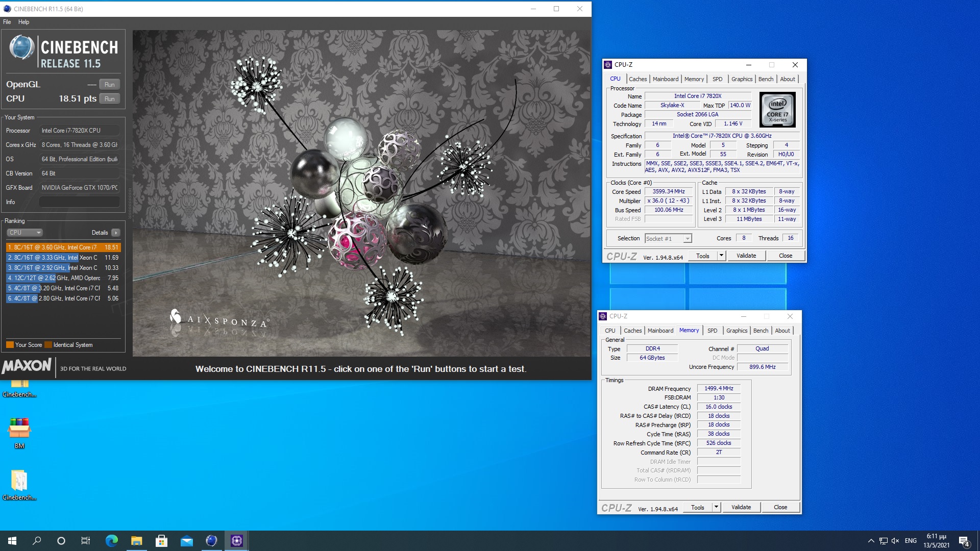Click Validate in bottom CPU-Z window

pos(741,508)
